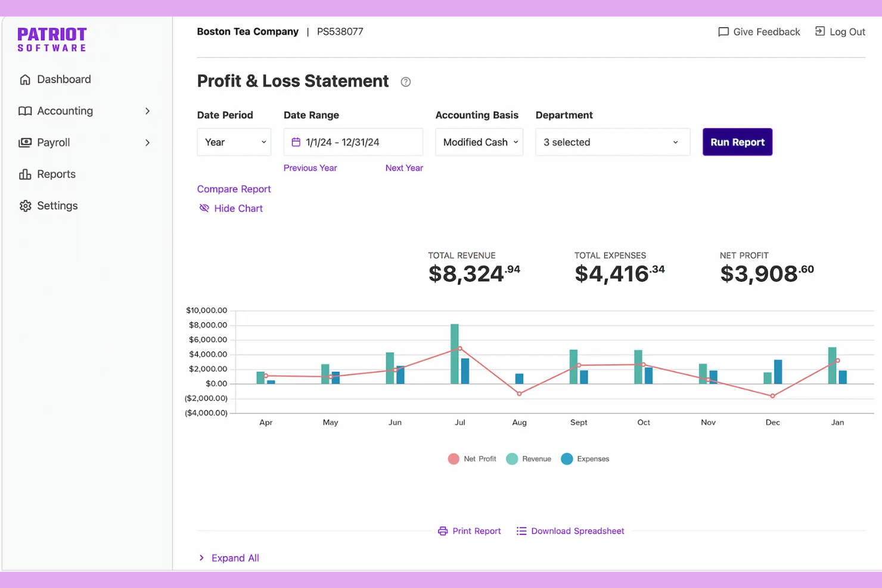Click the Log Out arrow icon

point(820,31)
